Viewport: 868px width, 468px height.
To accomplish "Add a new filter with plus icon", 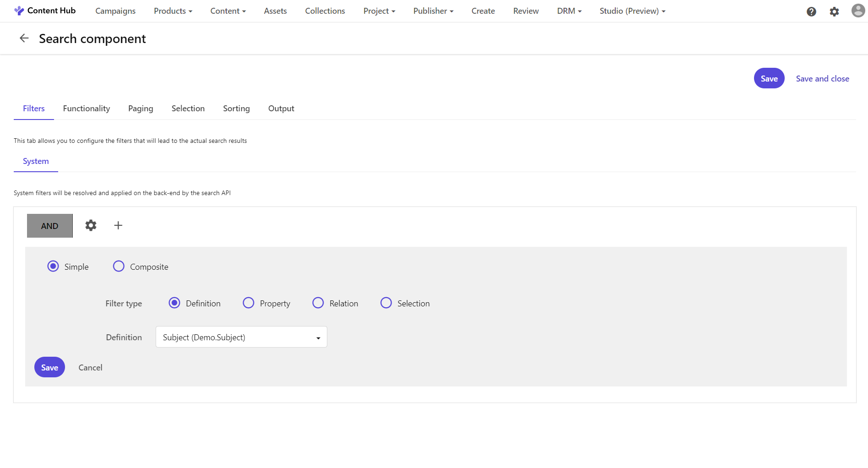I will point(118,225).
